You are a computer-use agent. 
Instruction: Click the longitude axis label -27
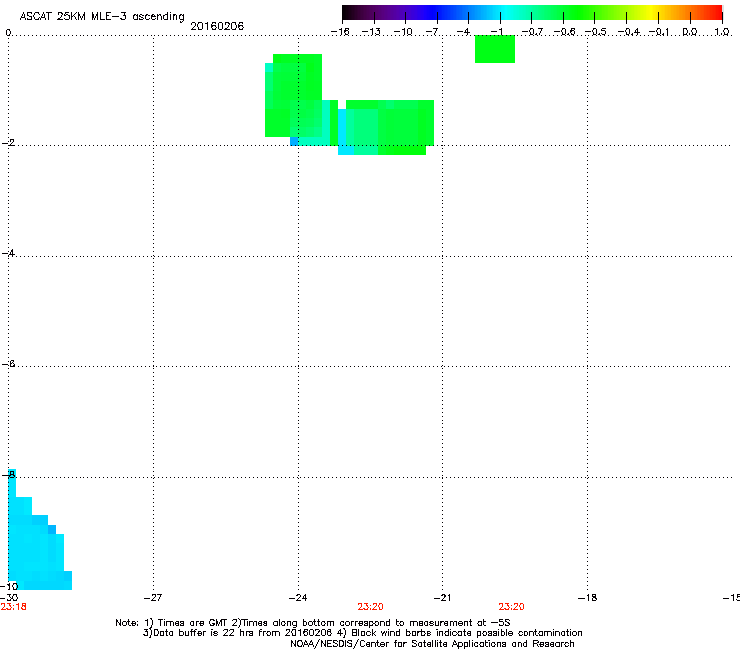coord(153,598)
